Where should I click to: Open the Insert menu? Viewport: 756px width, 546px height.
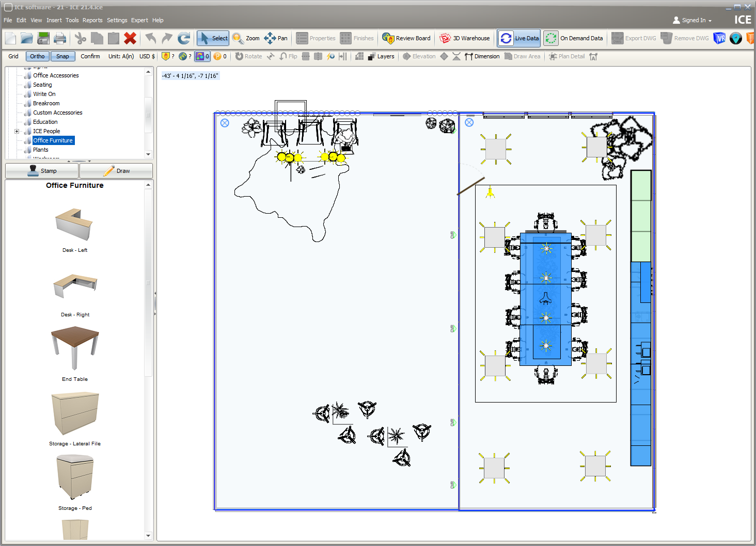click(54, 20)
